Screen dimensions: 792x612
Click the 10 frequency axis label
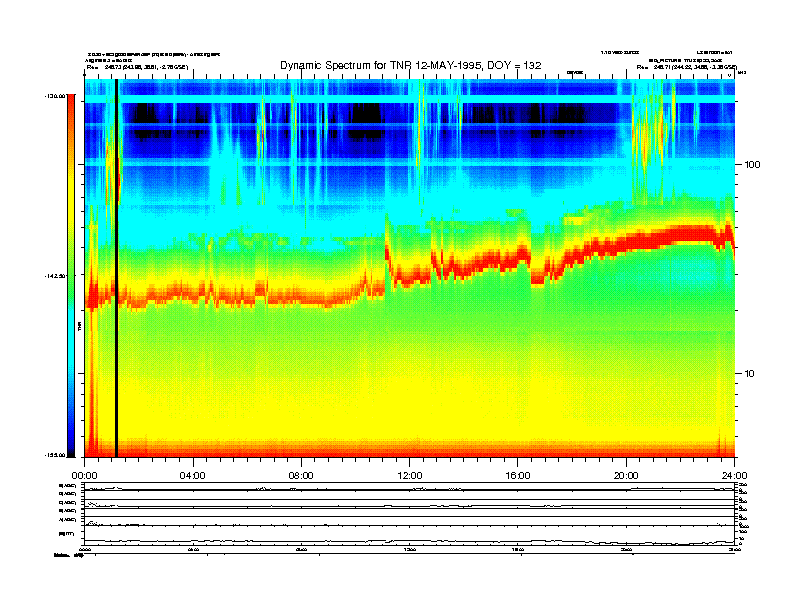click(750, 373)
